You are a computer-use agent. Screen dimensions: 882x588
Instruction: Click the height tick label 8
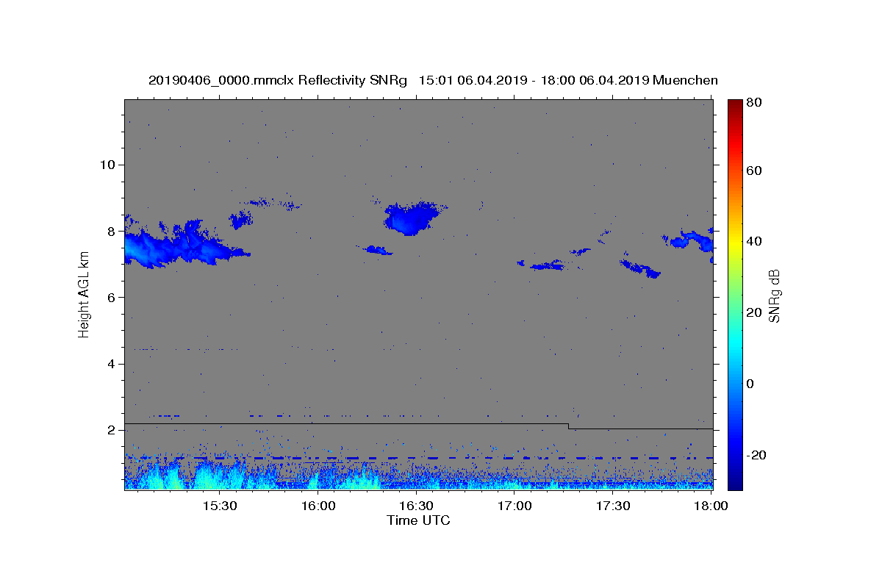tap(110, 231)
